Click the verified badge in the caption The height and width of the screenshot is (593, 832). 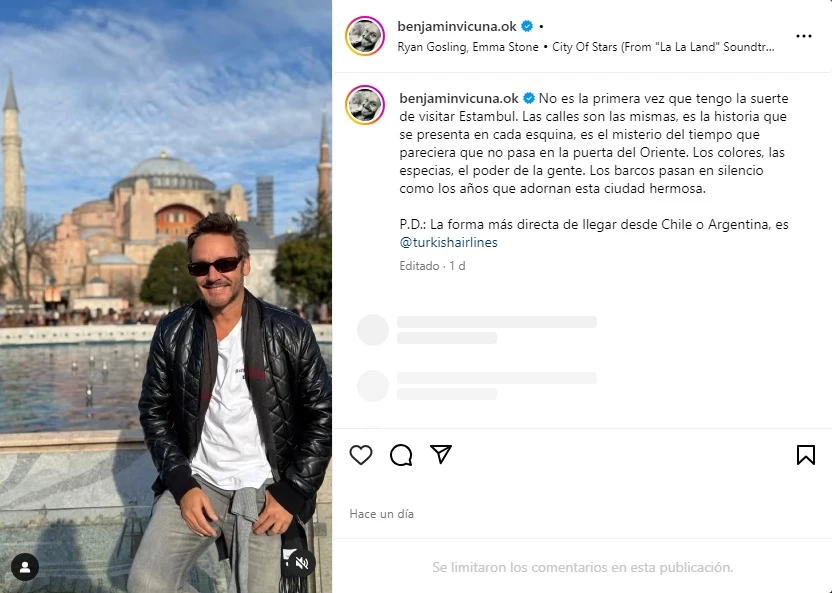pyautogui.click(x=529, y=98)
